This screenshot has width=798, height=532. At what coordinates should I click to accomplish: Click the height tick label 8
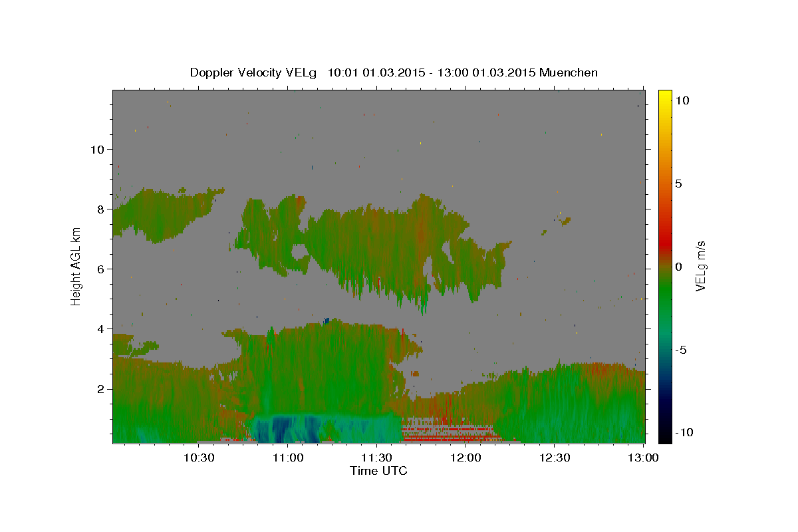point(100,209)
